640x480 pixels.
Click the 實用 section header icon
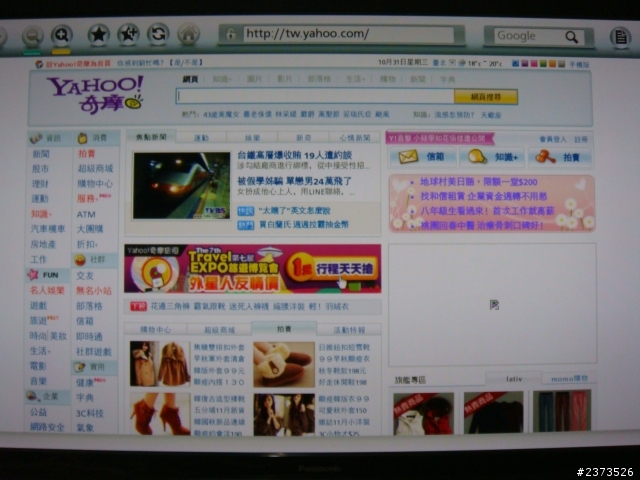[x=79, y=367]
